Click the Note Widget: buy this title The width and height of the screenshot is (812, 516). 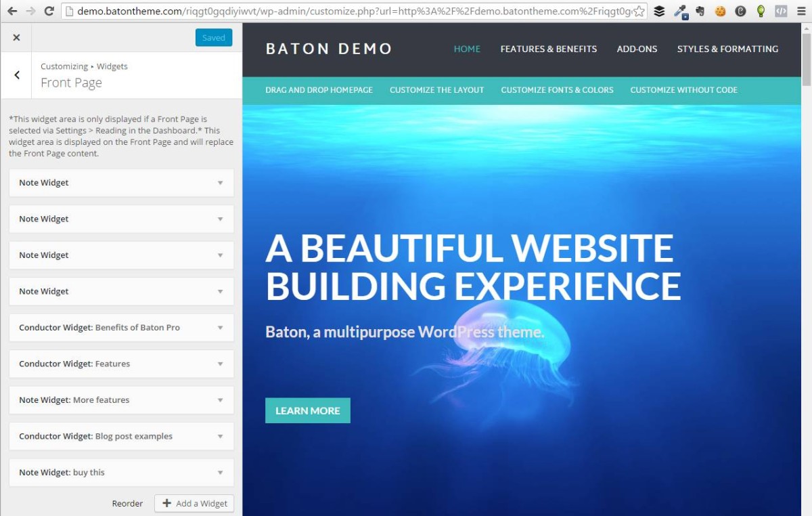[62, 473]
